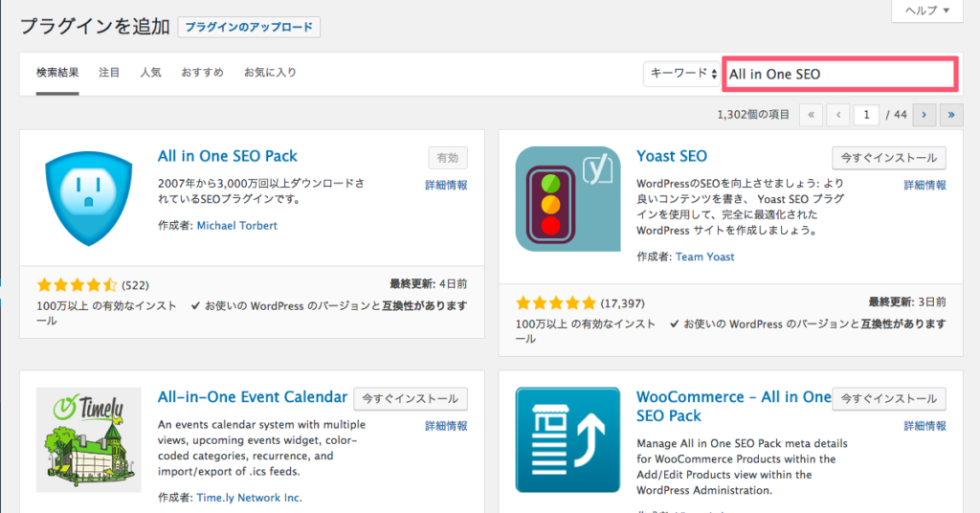Click the disabled first page arrow

click(x=811, y=115)
